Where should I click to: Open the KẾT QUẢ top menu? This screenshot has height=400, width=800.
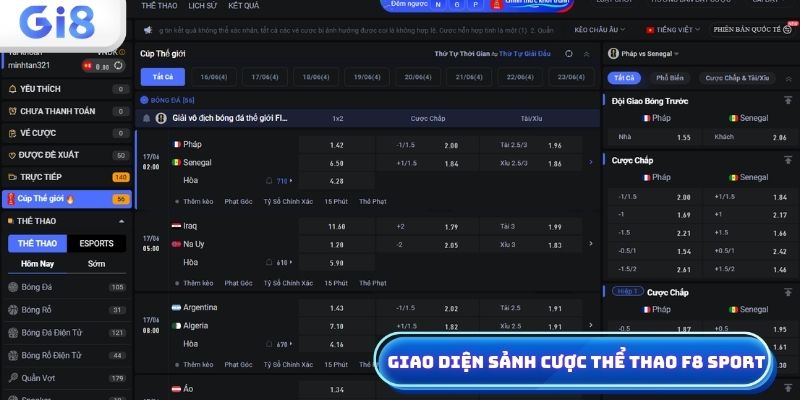[x=243, y=6]
